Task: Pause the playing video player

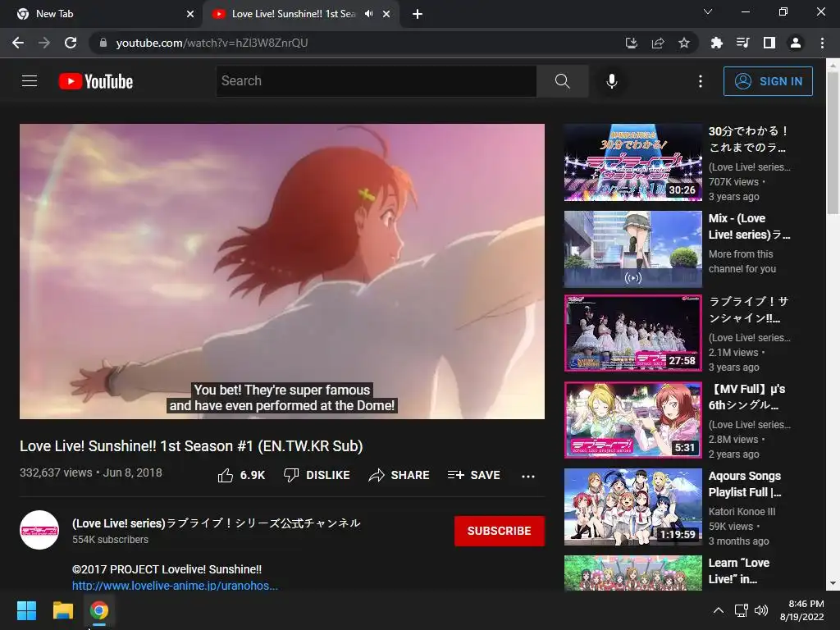Action: coord(282,272)
